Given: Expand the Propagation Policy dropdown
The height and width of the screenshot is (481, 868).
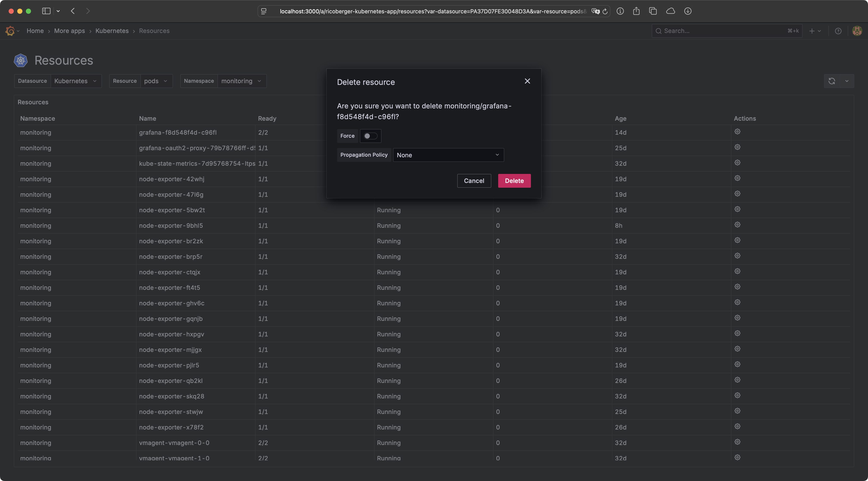Looking at the screenshot, I should 448,155.
